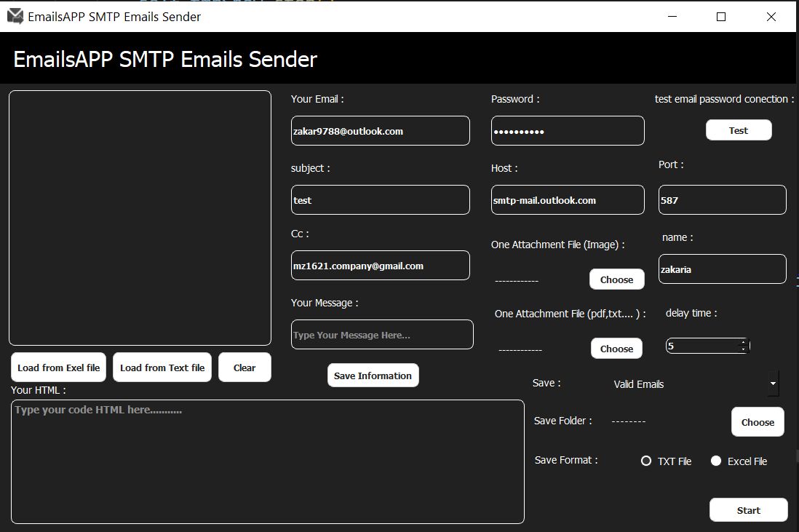
Task: Decrease delay time with the down arrow
Action: pyautogui.click(x=744, y=349)
